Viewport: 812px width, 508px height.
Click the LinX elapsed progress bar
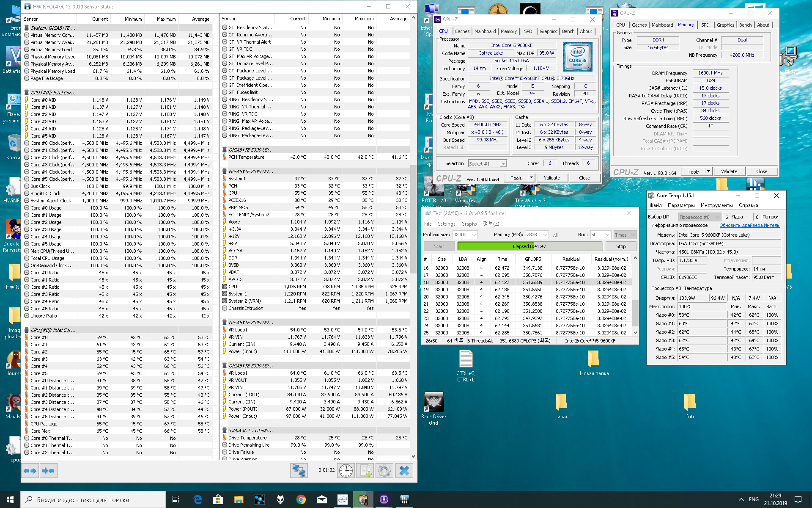point(529,246)
